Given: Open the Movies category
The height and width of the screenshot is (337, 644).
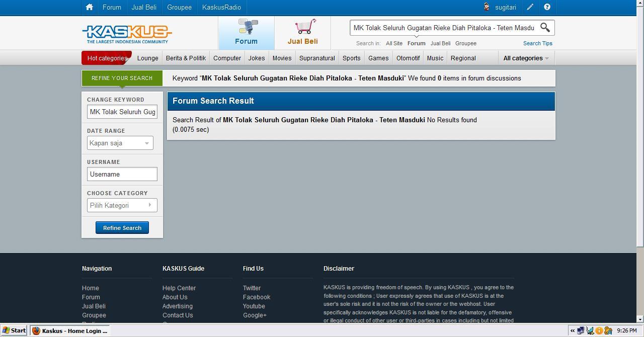Looking at the screenshot, I should tap(282, 58).
